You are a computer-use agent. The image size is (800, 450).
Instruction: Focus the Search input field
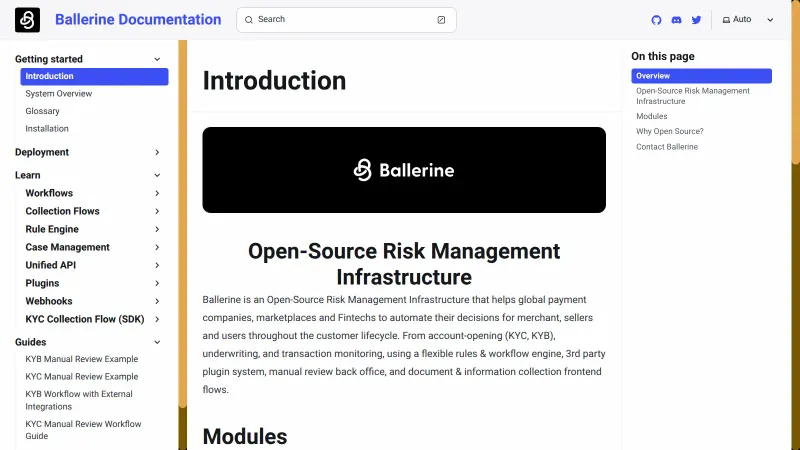tap(340, 20)
